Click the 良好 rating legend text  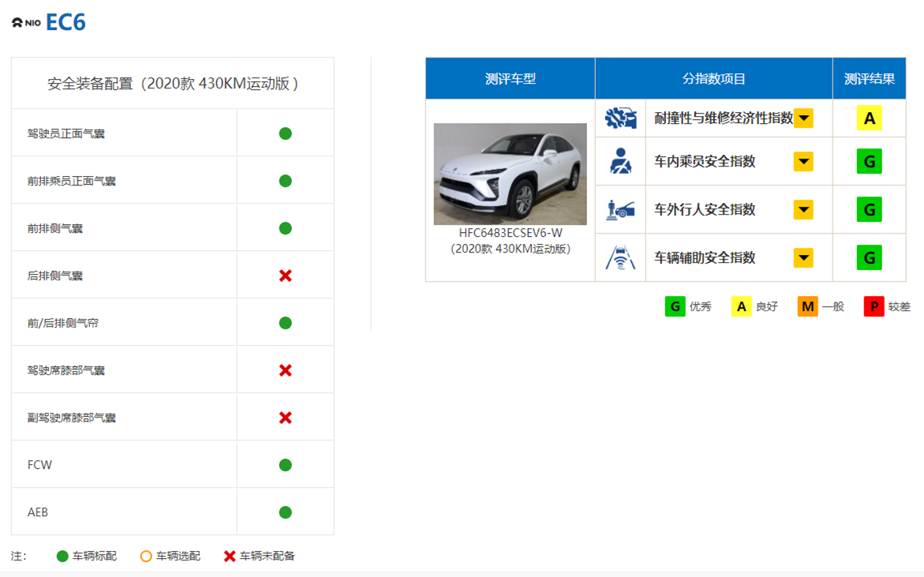(x=767, y=306)
